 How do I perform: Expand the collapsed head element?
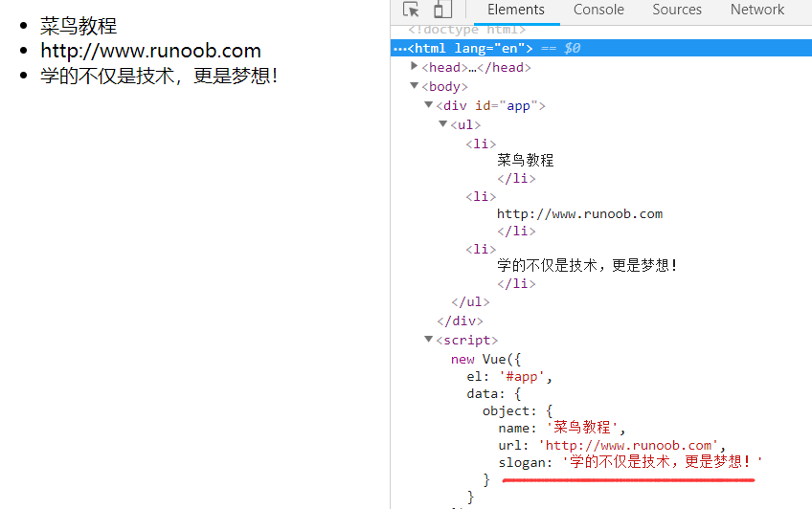pos(415,67)
